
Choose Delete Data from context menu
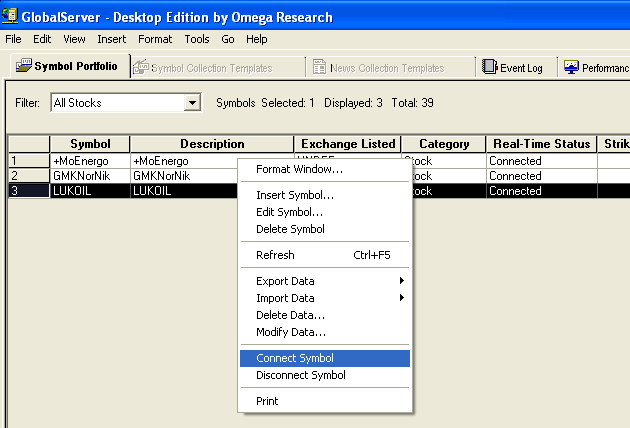325,315
